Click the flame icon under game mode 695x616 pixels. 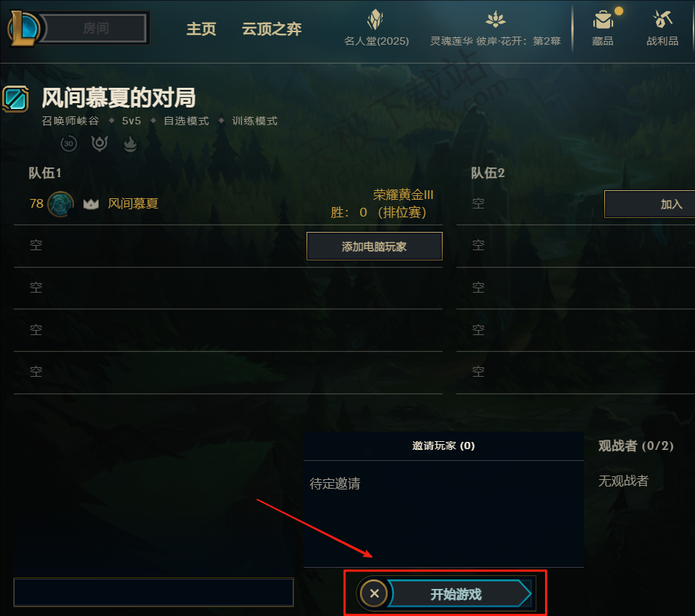(x=130, y=143)
